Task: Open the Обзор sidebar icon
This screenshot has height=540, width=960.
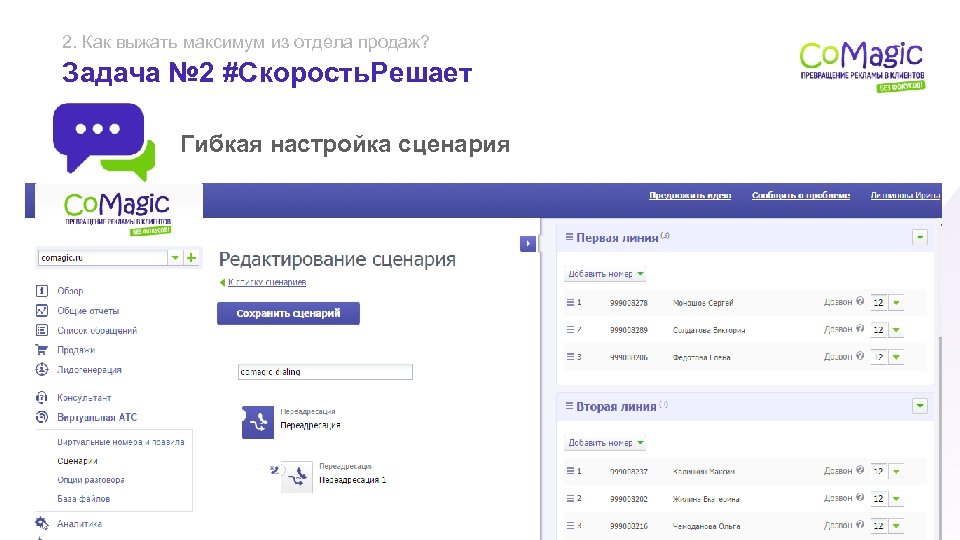Action: [42, 291]
